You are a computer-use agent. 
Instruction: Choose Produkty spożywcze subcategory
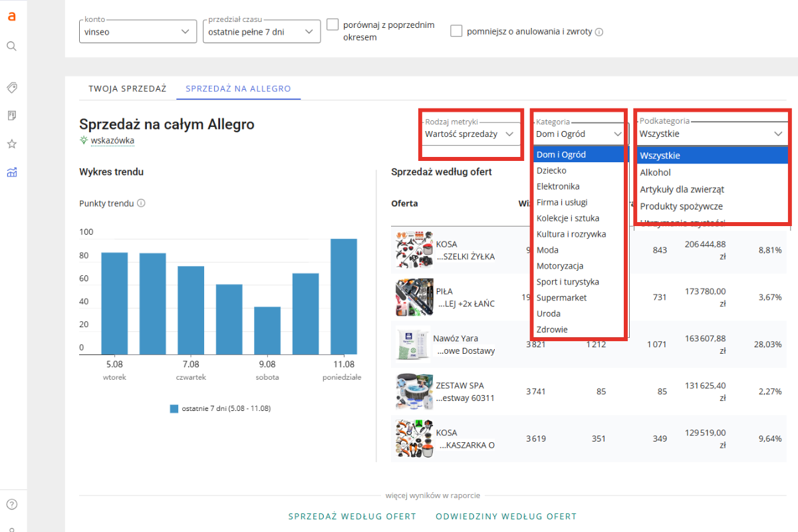(x=712, y=206)
